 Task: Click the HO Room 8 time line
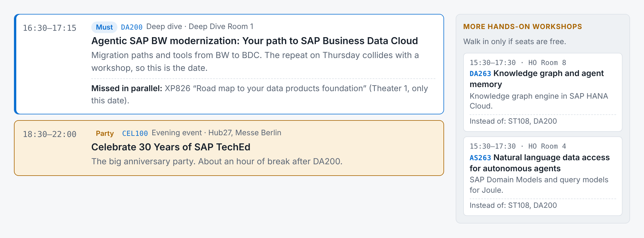point(518,63)
